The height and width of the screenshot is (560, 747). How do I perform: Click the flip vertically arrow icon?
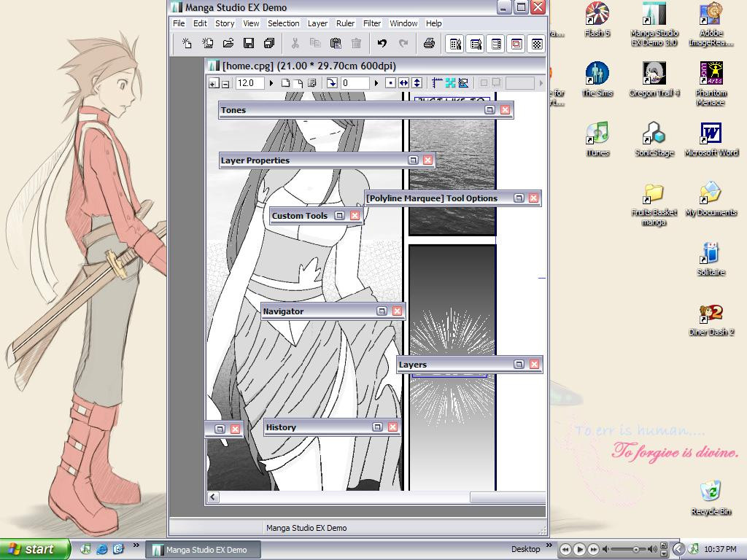tap(417, 83)
